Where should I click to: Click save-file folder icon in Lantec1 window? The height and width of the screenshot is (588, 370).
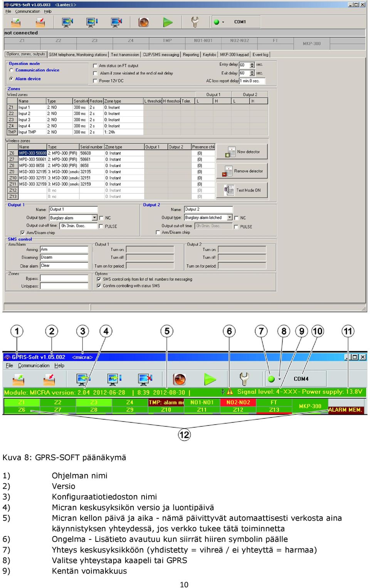point(40,22)
